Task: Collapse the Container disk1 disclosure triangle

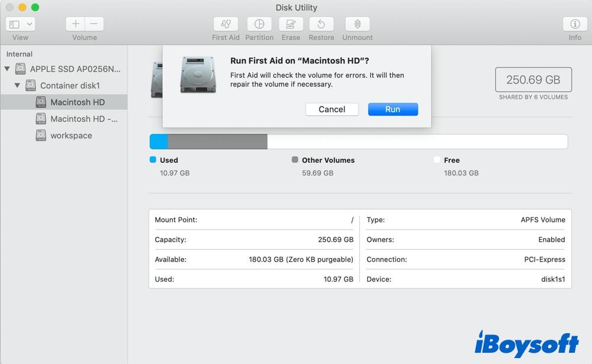Action: [17, 86]
